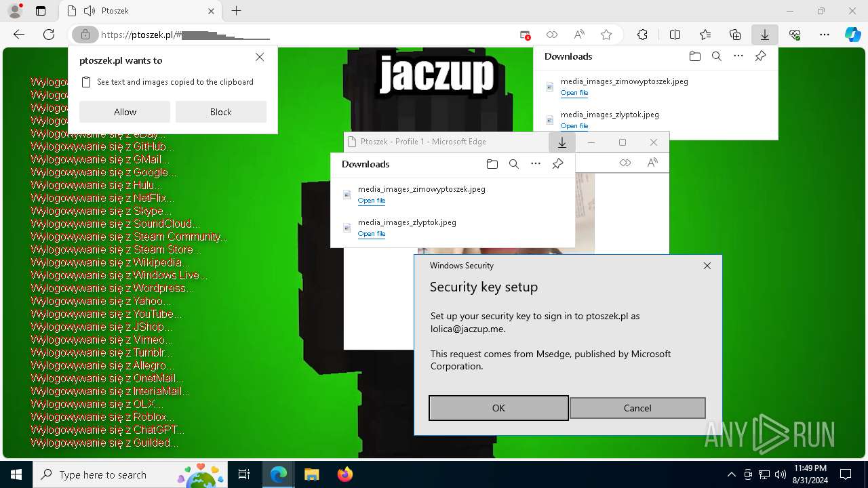The height and width of the screenshot is (488, 868).
Task: Add this page to favorites star
Action: point(606,35)
